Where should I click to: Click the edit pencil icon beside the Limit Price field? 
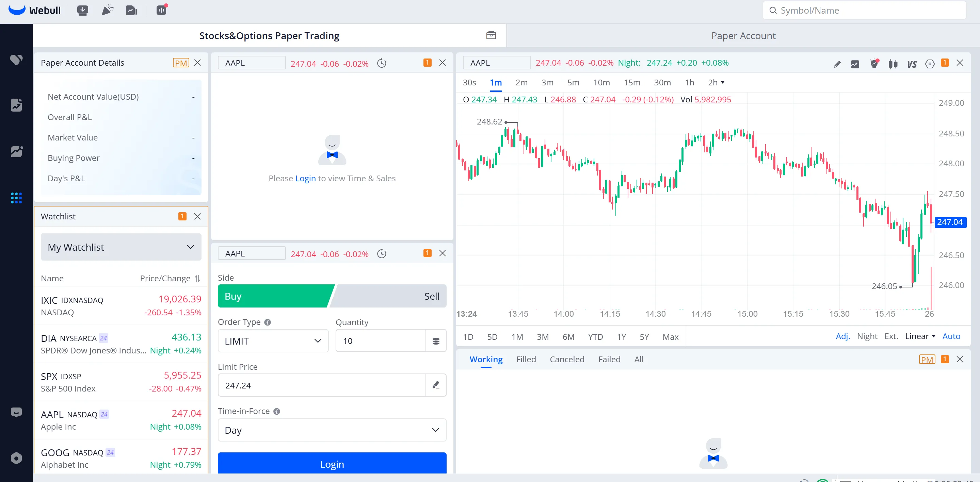(436, 385)
